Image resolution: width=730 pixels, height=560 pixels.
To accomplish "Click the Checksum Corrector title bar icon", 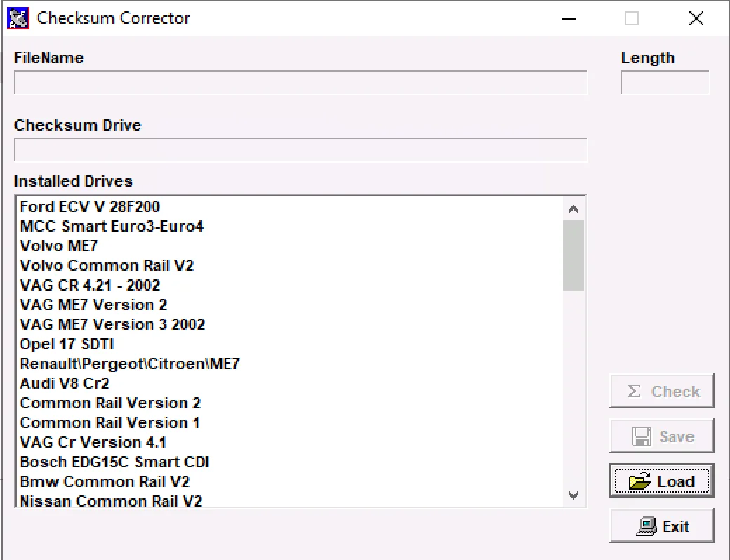I will coord(17,18).
